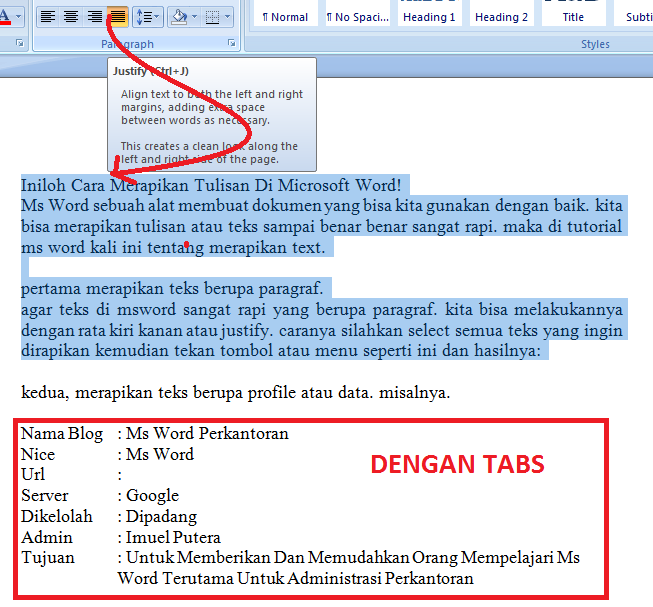The height and width of the screenshot is (607, 653).
Task: Click the value ': Dipadang'
Action: [x=157, y=517]
